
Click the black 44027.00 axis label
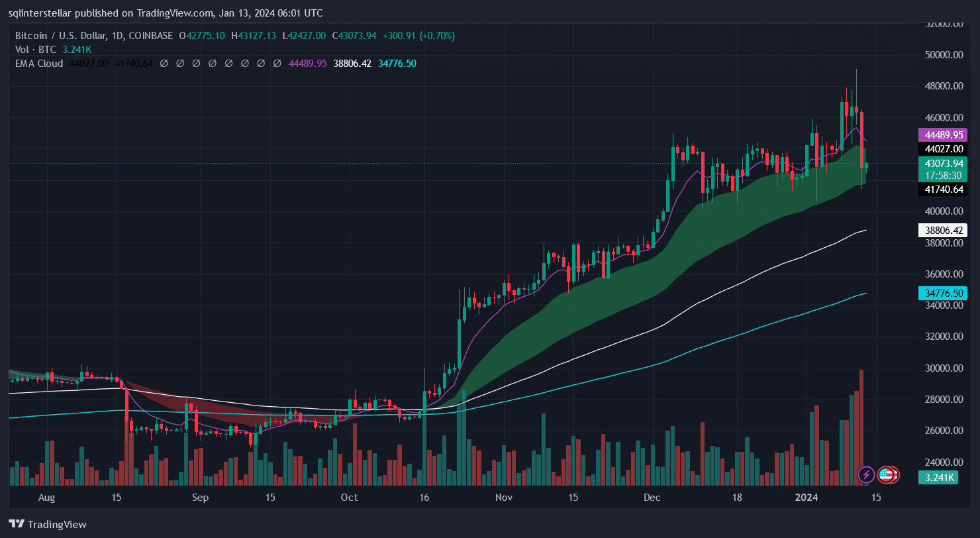pos(942,148)
